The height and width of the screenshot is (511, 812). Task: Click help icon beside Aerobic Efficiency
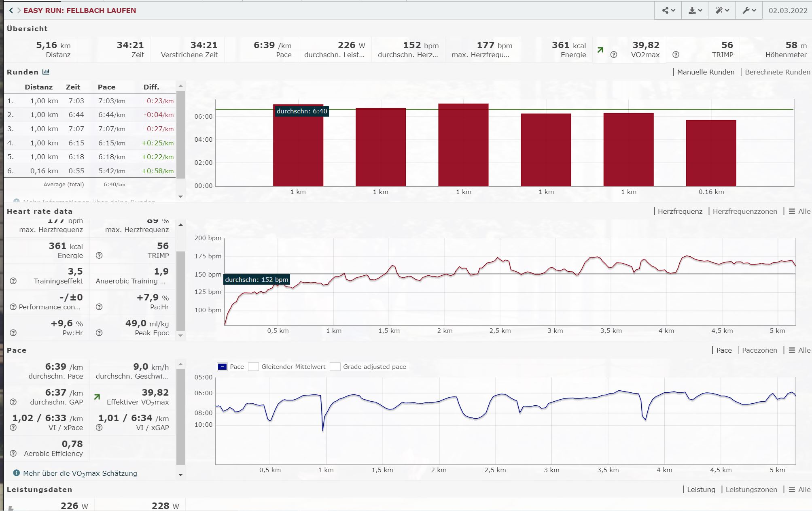(13, 454)
